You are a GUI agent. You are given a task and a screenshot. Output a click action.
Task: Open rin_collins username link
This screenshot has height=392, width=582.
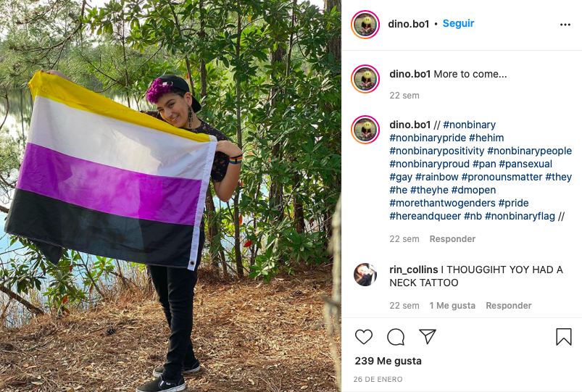point(413,270)
